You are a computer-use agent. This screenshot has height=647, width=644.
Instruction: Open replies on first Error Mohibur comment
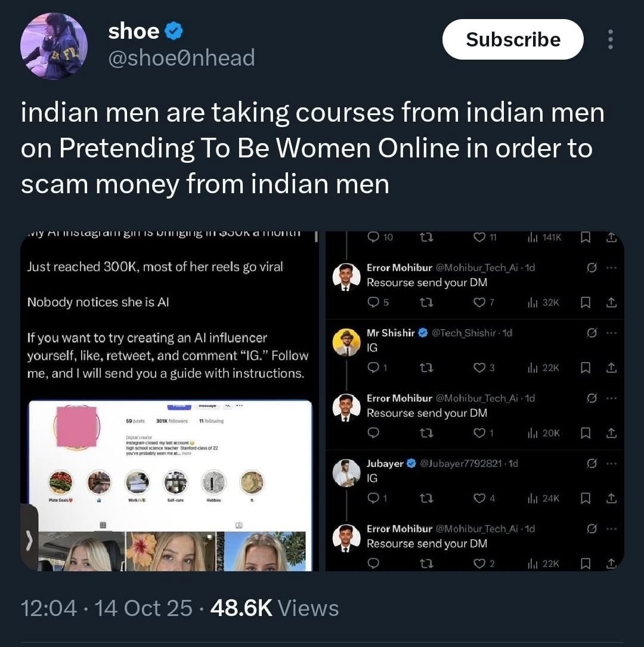(x=377, y=302)
